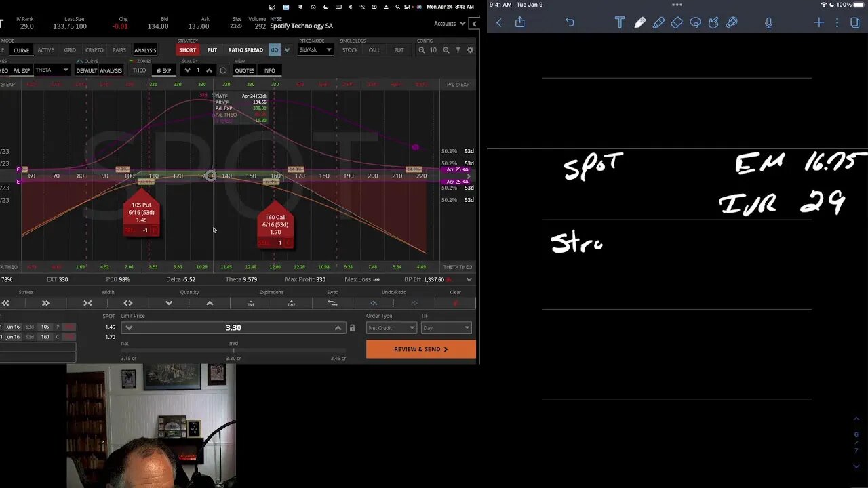
Task: Redo the order change
Action: [414, 303]
